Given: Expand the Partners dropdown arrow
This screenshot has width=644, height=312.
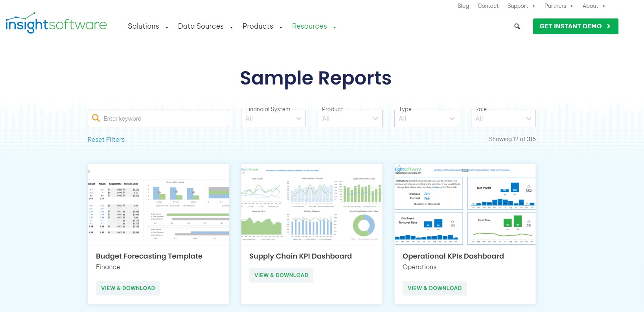Looking at the screenshot, I should click(572, 6).
